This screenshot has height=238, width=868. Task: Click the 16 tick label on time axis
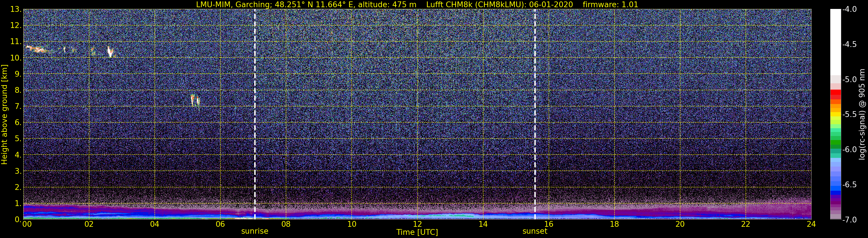[548, 224]
